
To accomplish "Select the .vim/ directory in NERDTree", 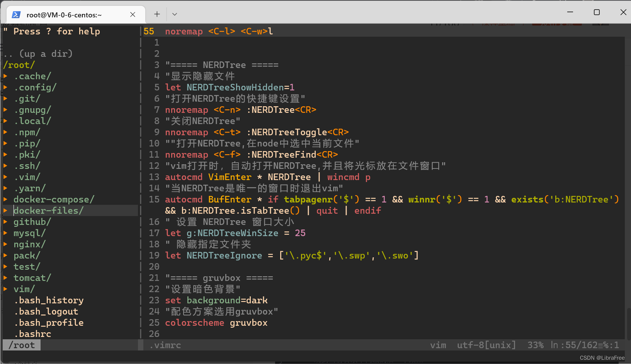I will pyautogui.click(x=27, y=177).
